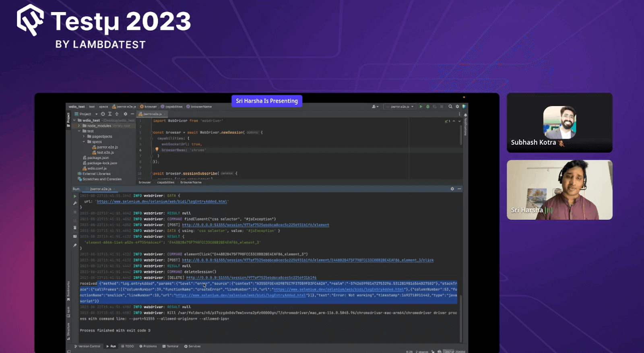Select test.e2e.js in the project tree
644x353 pixels.
(x=103, y=153)
